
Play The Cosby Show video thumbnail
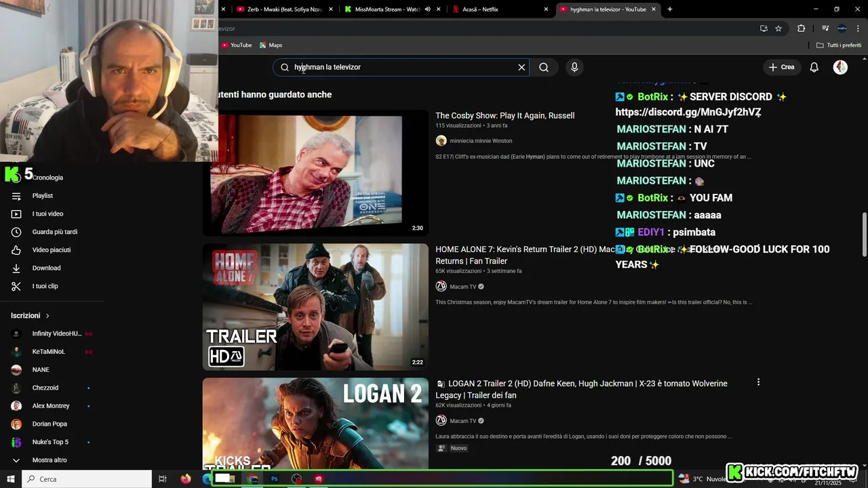coord(315,174)
